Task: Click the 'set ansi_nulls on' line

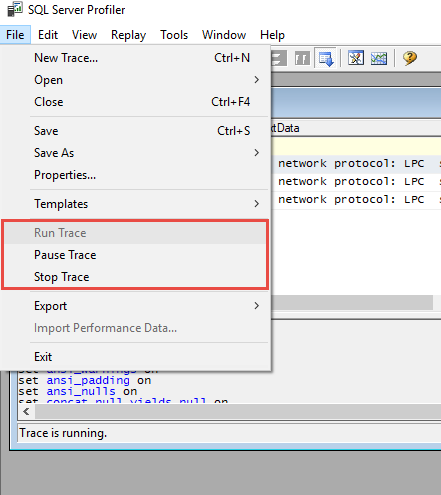Action: [78, 391]
